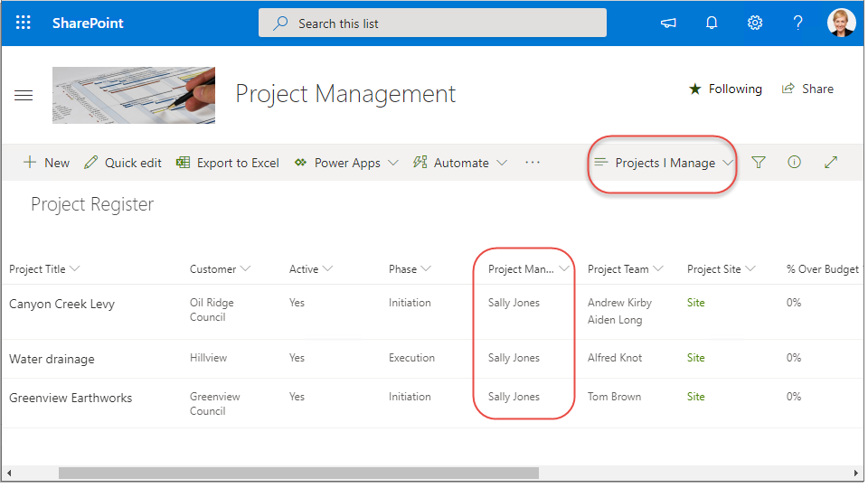Click Export to Excel in command bar
This screenshot has height=488, width=868.
click(x=228, y=163)
